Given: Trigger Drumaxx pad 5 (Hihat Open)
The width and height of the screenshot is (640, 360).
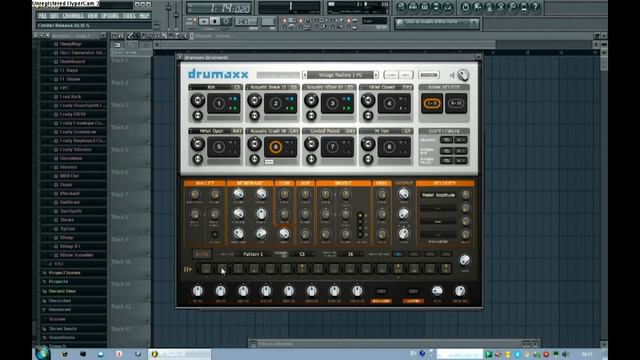Looking at the screenshot, I should coord(219,147).
